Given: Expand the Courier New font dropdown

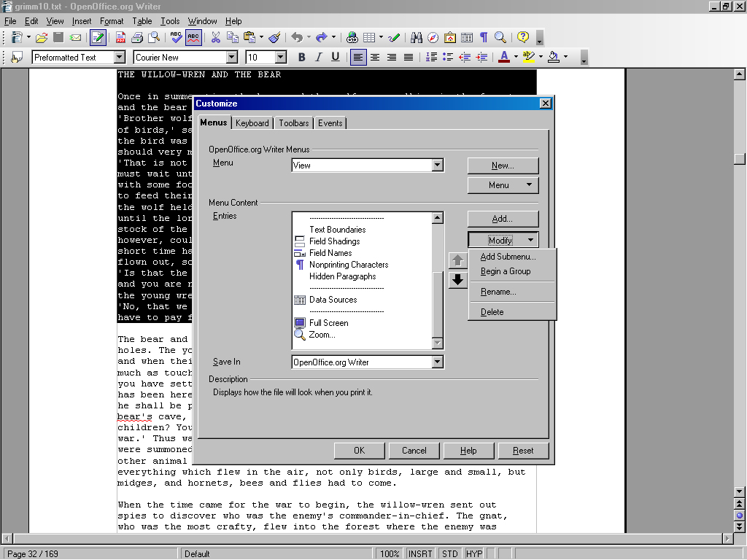Looking at the screenshot, I should (231, 58).
